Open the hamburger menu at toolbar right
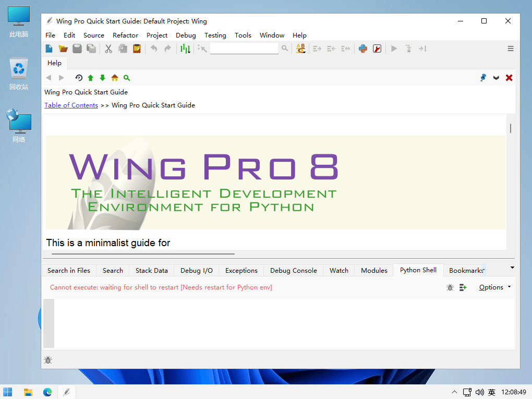Viewport: 532px width, 399px height. tap(511, 49)
